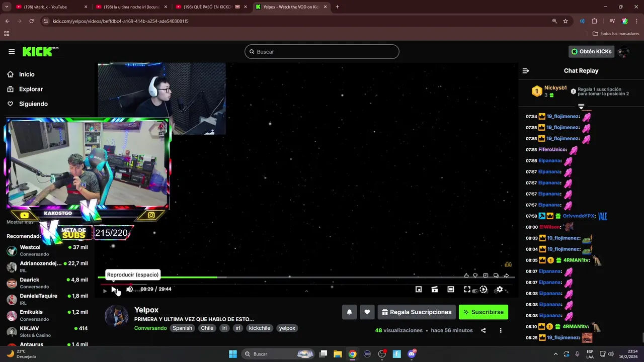Open the user profile avatar menu
This screenshot has height=362, width=644.
pyautogui.click(x=624, y=51)
